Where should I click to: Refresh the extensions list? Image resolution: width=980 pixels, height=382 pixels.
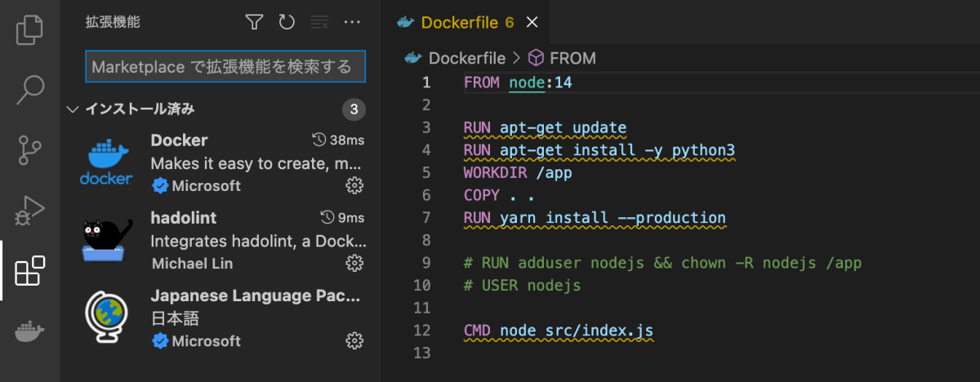[x=287, y=23]
